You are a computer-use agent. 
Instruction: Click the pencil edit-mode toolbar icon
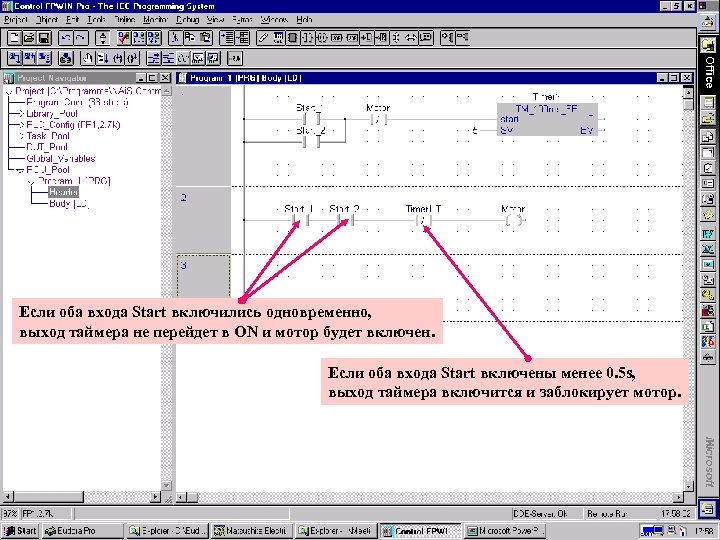[x=263, y=38]
